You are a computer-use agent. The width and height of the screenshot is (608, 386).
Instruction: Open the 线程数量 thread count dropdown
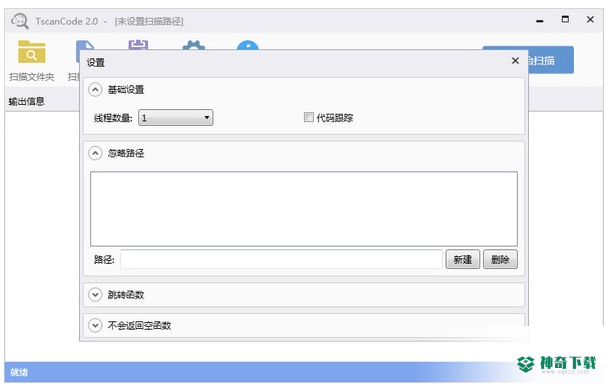click(176, 118)
